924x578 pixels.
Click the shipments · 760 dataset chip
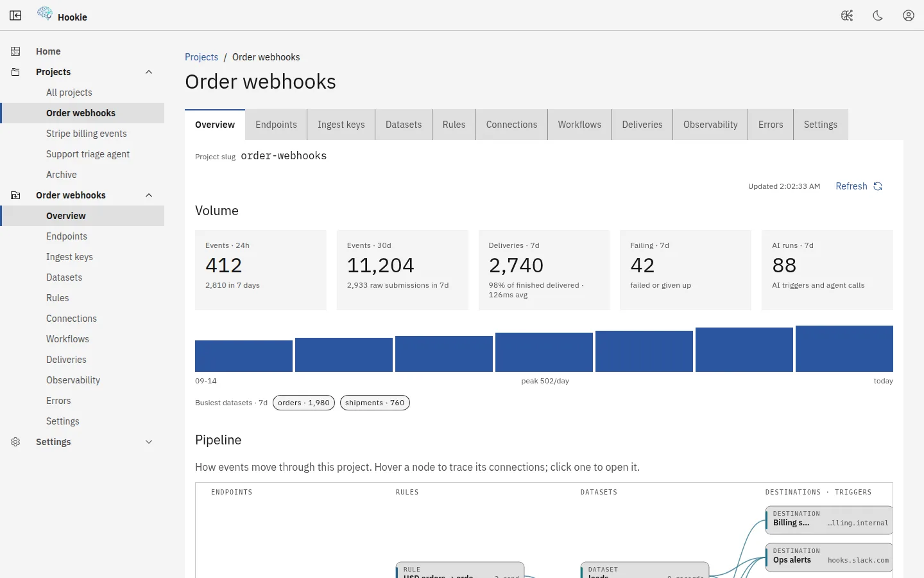375,403
